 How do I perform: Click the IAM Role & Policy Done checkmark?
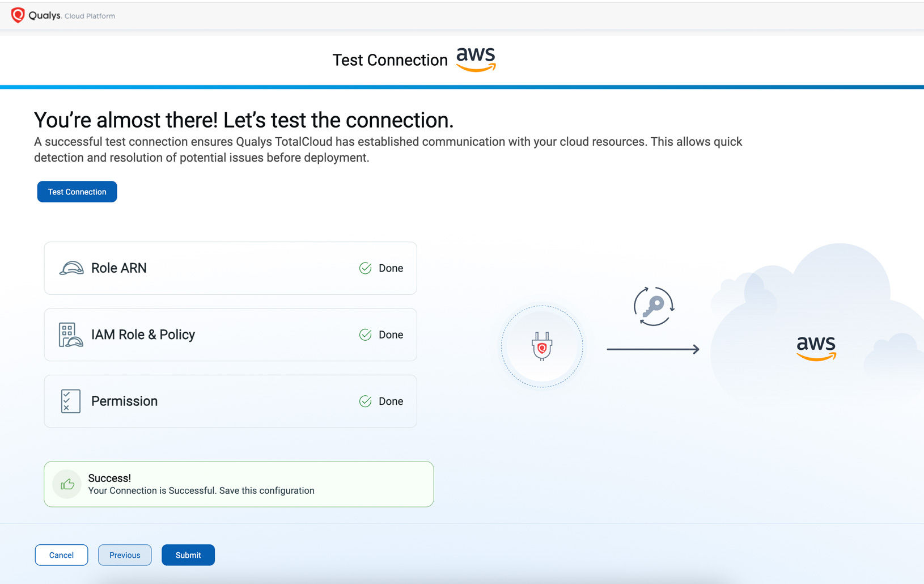pyautogui.click(x=366, y=335)
